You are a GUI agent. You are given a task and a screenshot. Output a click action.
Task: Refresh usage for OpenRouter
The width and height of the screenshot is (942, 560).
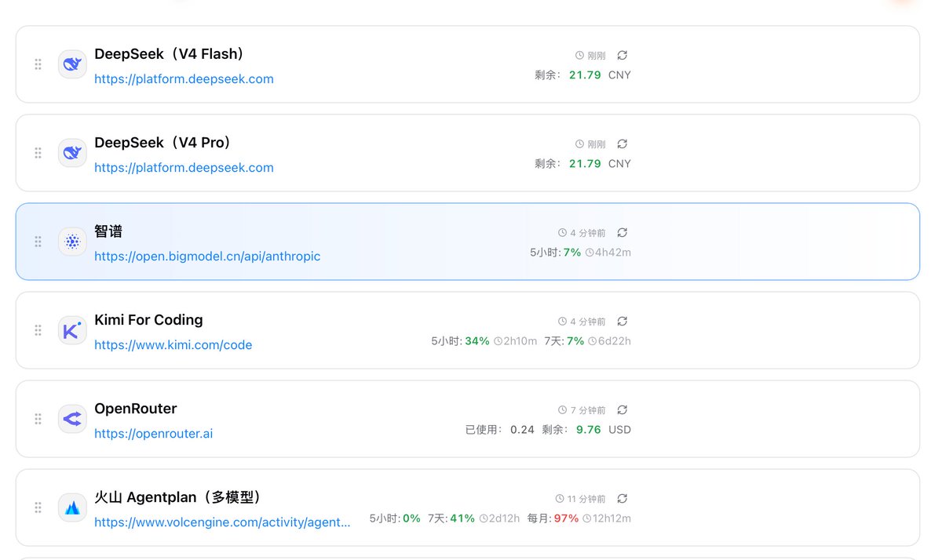tap(623, 410)
